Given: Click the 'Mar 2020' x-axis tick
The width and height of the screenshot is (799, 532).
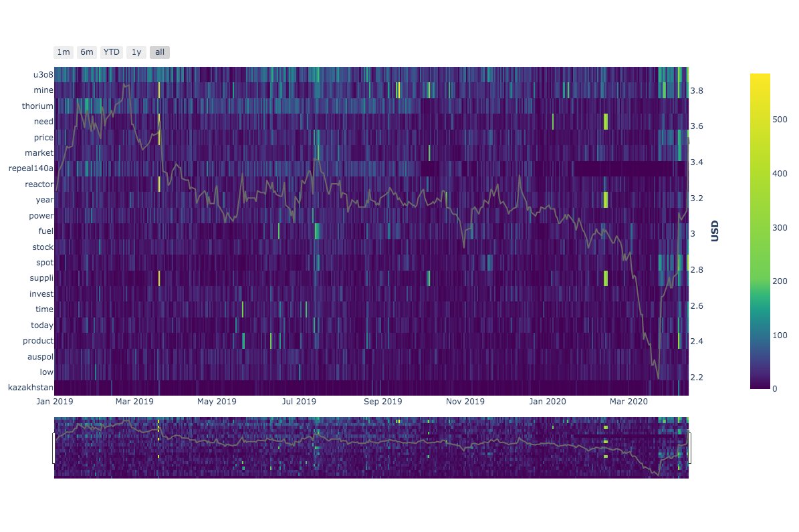Looking at the screenshot, I should 629,402.
